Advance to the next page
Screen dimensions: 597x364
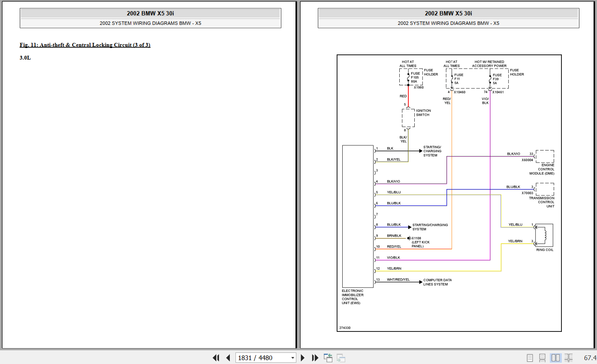(x=303, y=358)
